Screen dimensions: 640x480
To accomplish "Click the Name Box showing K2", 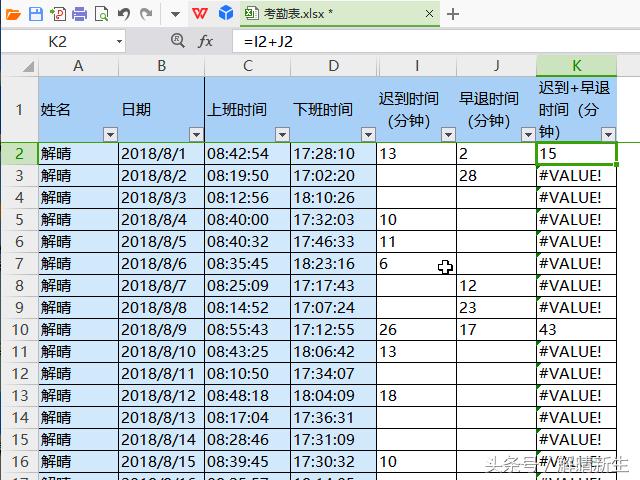I will (x=58, y=42).
